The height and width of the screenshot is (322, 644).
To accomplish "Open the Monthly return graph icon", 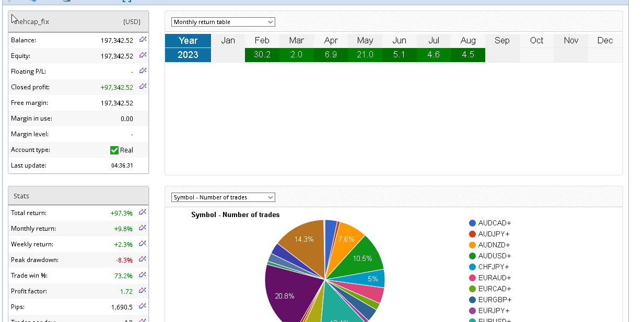I will point(143,228).
